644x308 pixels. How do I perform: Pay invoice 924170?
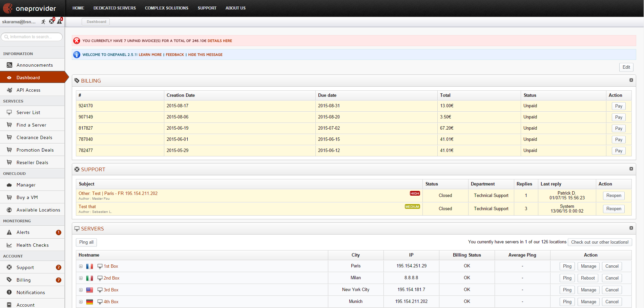pos(619,106)
